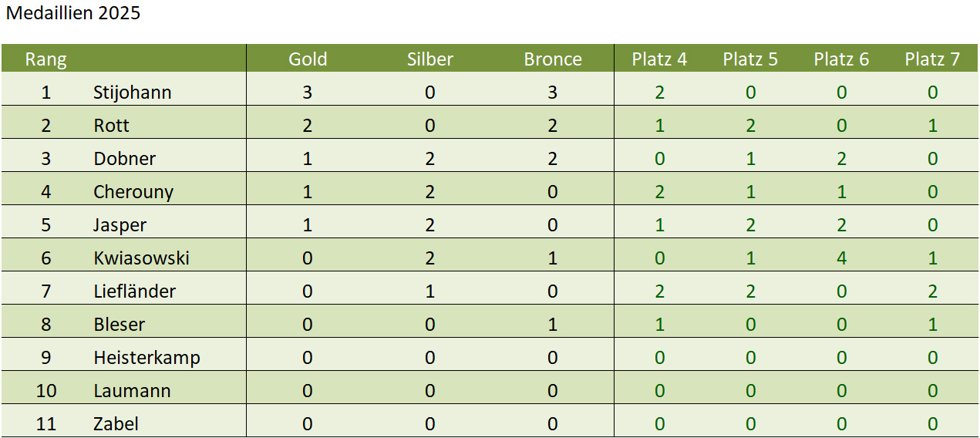Viewport: 980px width, 438px height.
Task: Select the Heisterkamp name cell
Action: [x=146, y=358]
